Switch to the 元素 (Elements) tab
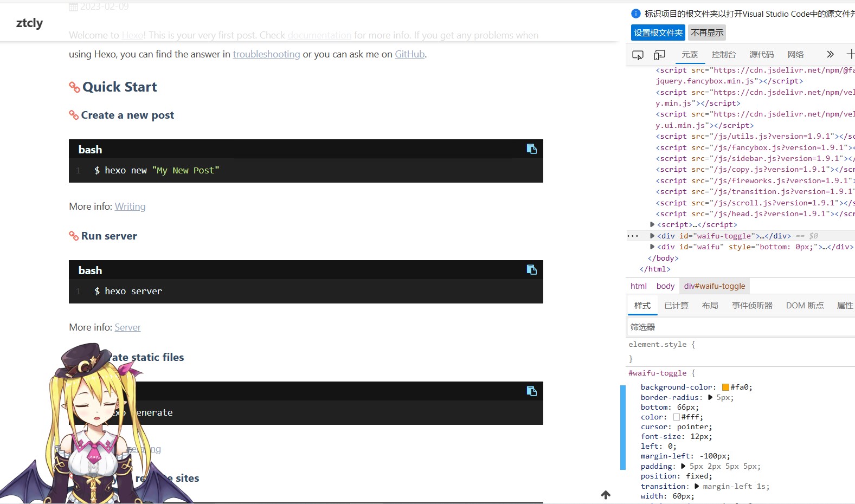 coord(690,55)
